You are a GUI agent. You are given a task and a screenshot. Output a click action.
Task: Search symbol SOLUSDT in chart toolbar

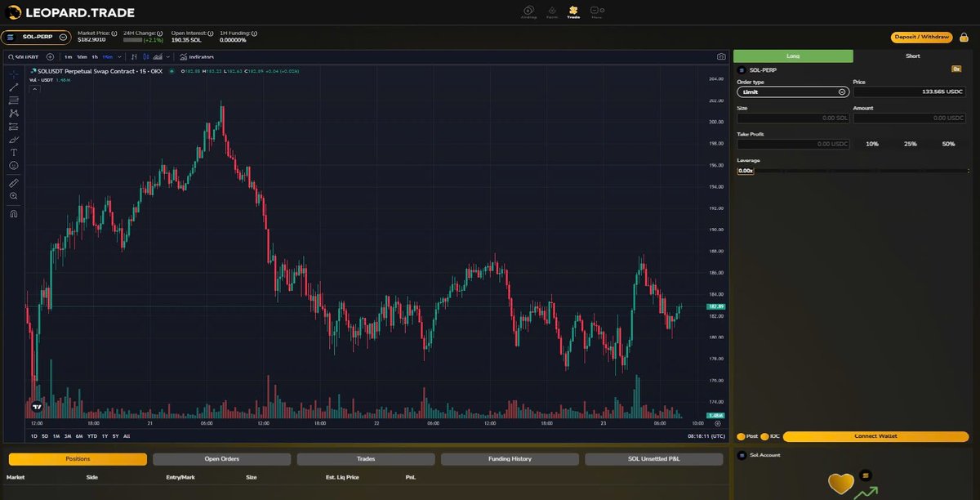24,57
